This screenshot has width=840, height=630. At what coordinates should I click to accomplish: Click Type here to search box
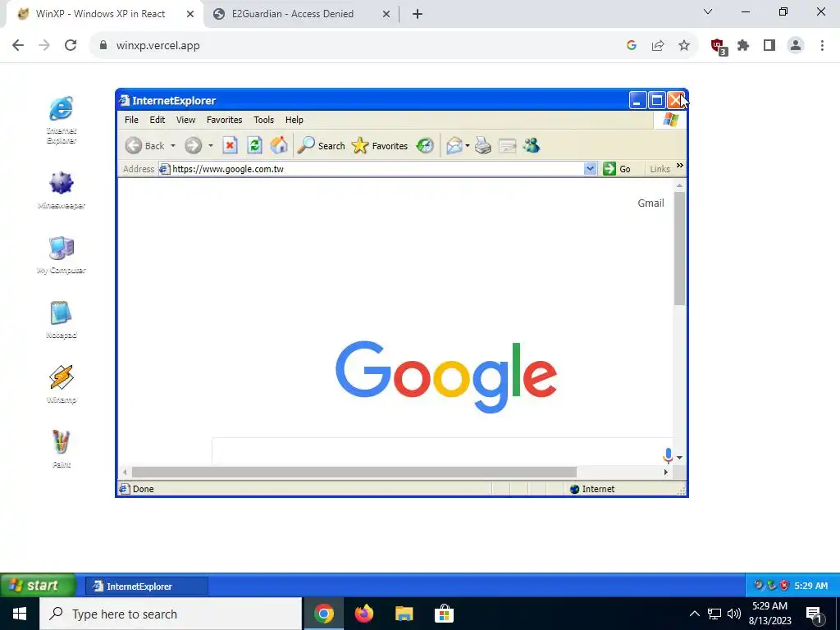tap(171, 614)
